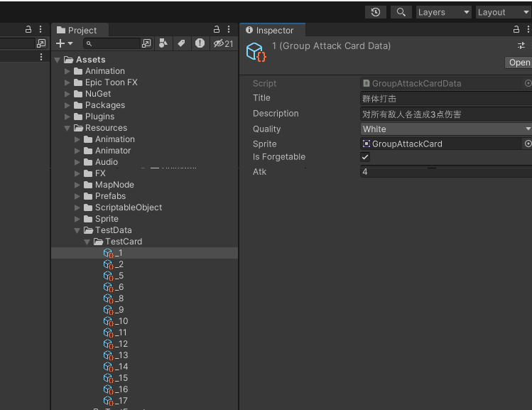The height and width of the screenshot is (410, 532).
Task: Open Project panel three-dot options menu
Action: [229, 30]
